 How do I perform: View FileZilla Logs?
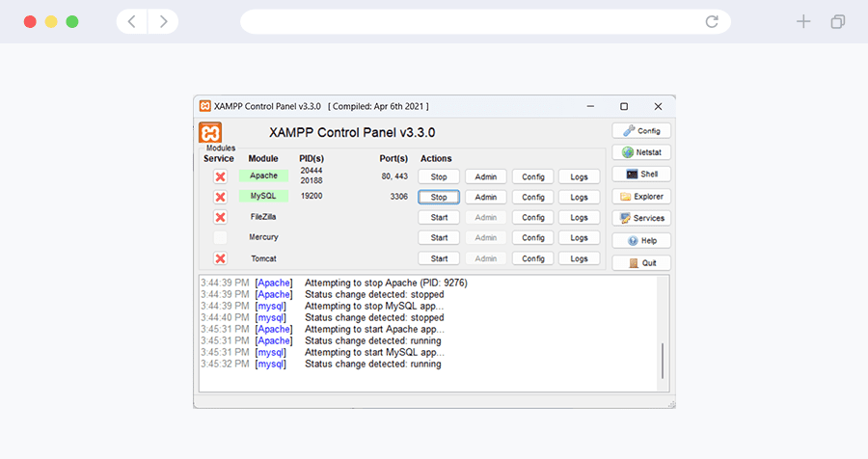[579, 218]
